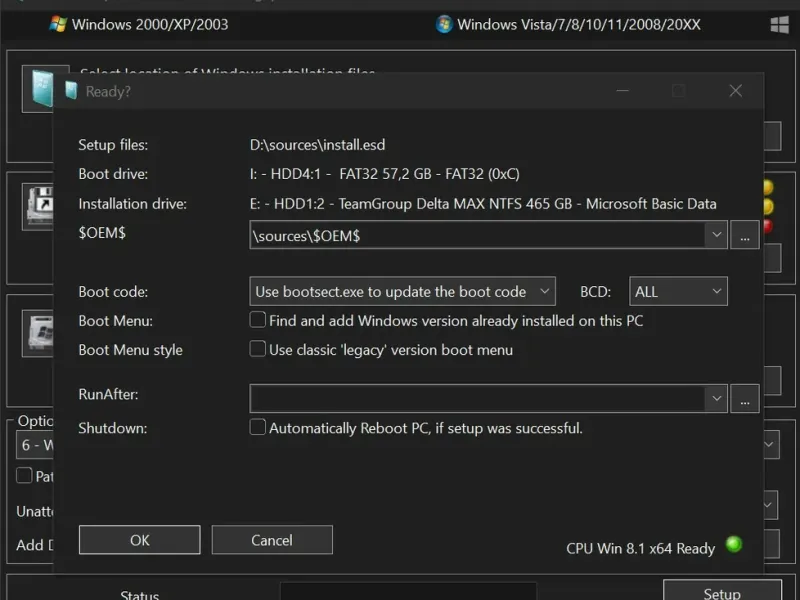Click the Vista orb icon on tab
Screen dimensions: 800x600
(444, 24)
